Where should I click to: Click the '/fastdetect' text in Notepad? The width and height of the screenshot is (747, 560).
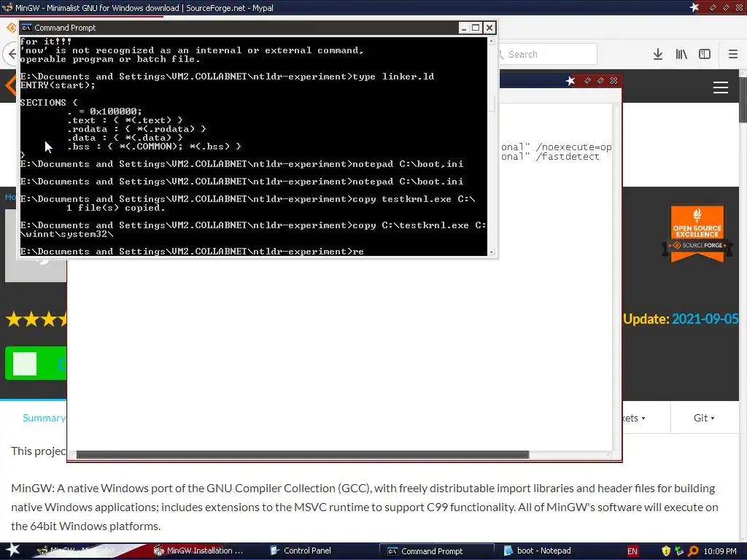click(x=568, y=157)
